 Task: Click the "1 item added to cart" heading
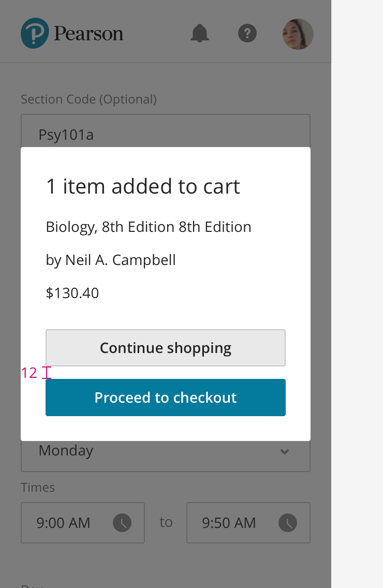pyautogui.click(x=143, y=186)
